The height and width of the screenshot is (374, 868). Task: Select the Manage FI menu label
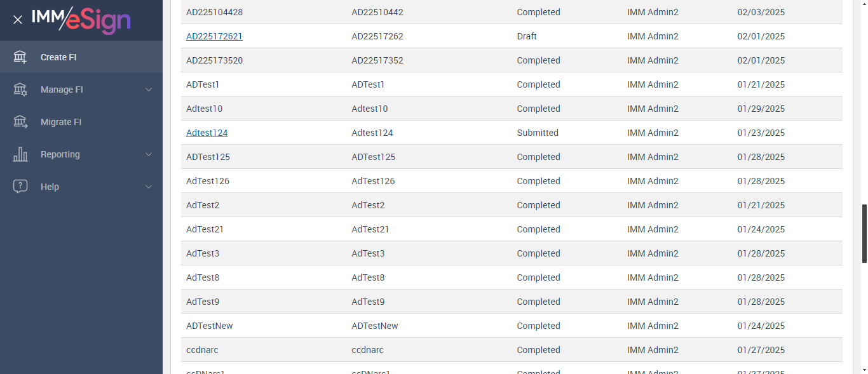(x=62, y=90)
